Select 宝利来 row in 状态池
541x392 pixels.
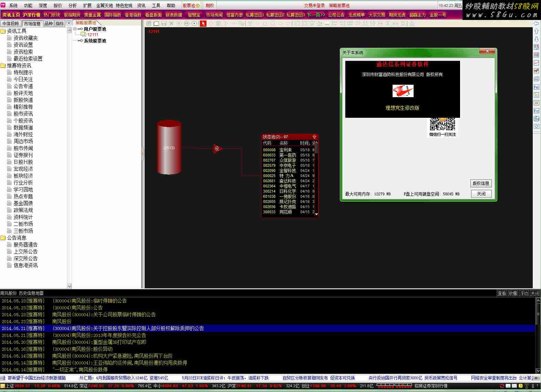(288, 150)
